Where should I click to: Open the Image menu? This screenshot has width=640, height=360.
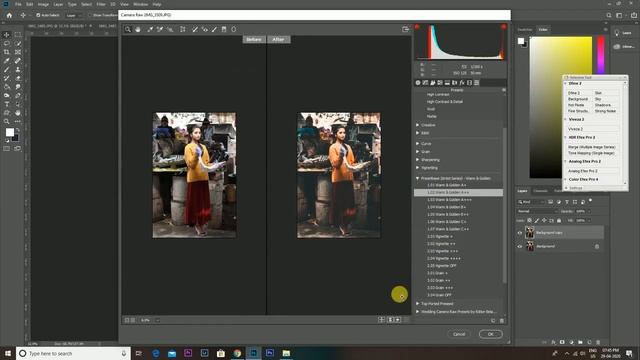click(43, 4)
